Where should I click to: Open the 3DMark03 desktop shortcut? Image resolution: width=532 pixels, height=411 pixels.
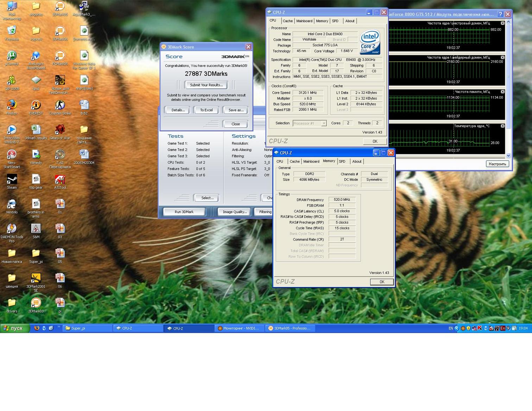(36, 305)
